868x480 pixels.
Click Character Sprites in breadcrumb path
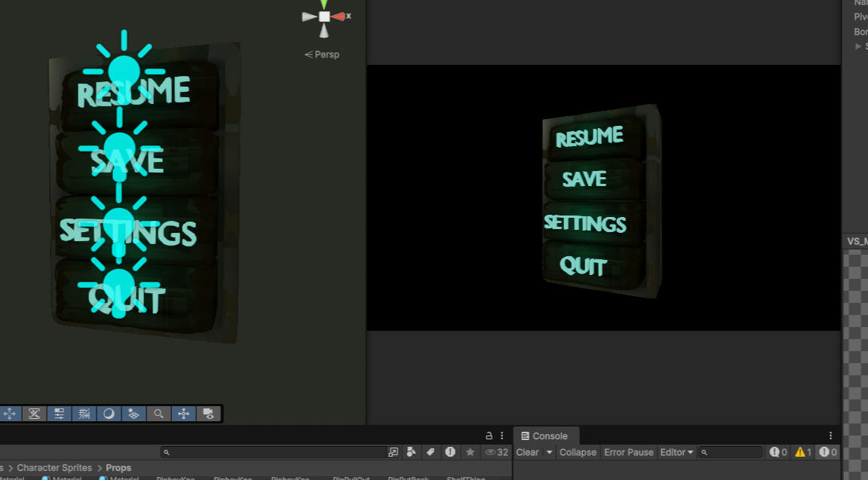pos(54,468)
